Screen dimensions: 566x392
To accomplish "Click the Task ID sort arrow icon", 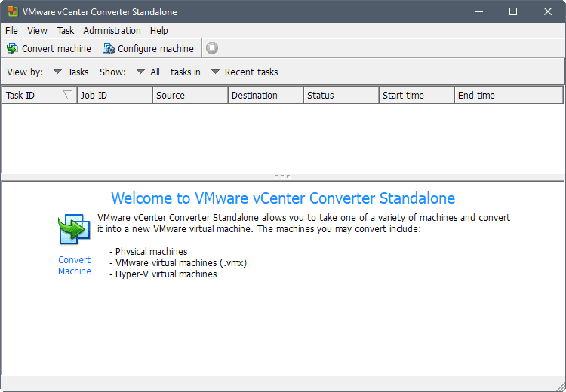I will [68, 95].
